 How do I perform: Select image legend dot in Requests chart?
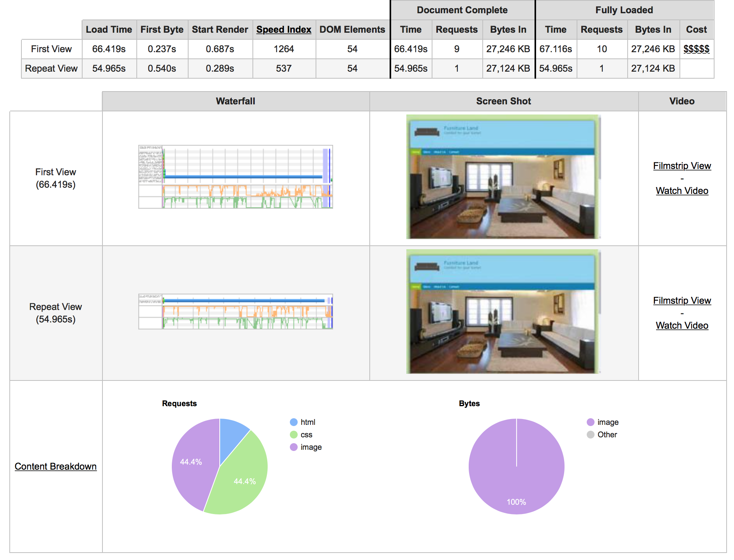(x=294, y=447)
